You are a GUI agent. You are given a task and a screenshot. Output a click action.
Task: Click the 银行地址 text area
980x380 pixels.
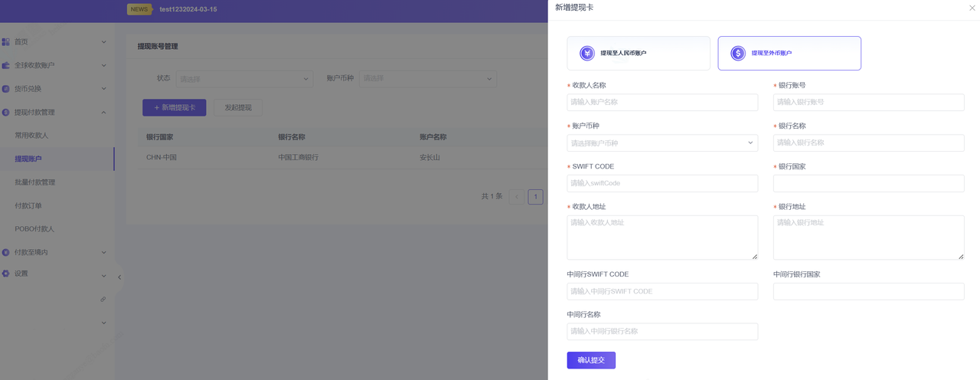click(868, 237)
